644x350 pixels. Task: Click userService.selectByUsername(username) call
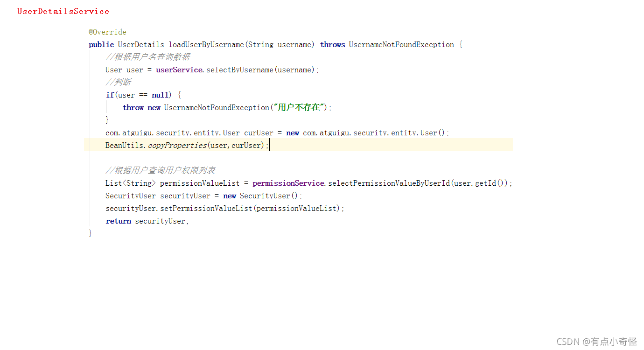[237, 70]
